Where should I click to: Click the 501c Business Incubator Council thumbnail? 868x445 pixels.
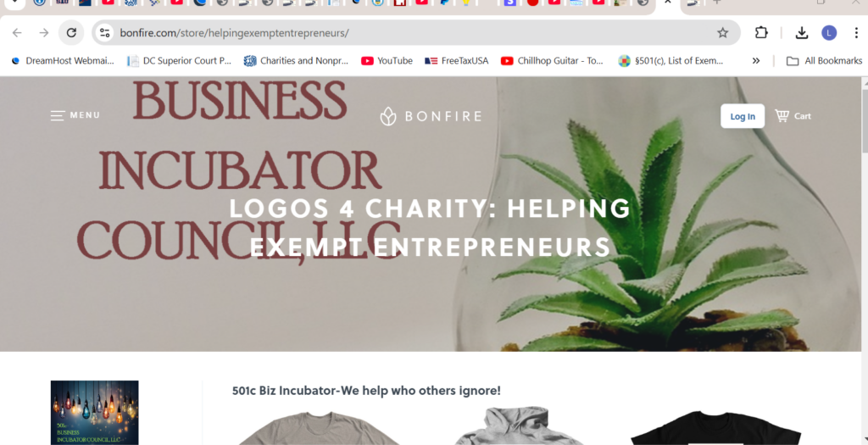(95, 412)
